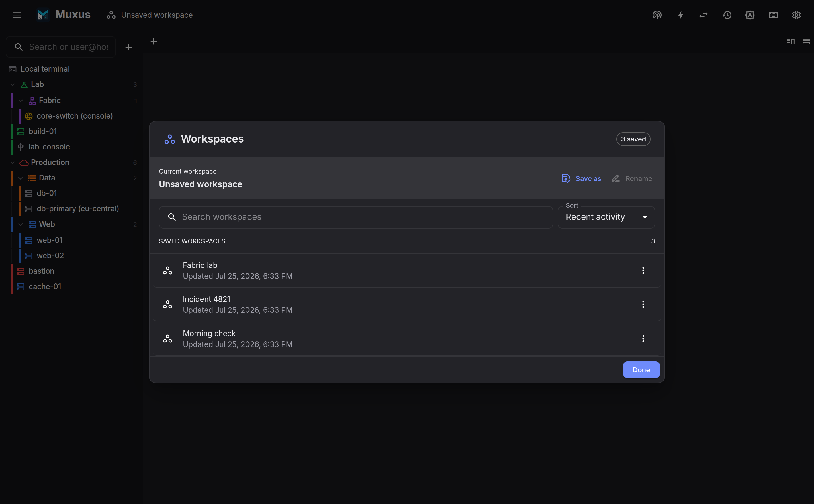Open the Sort Recent activity dropdown

[x=606, y=217]
